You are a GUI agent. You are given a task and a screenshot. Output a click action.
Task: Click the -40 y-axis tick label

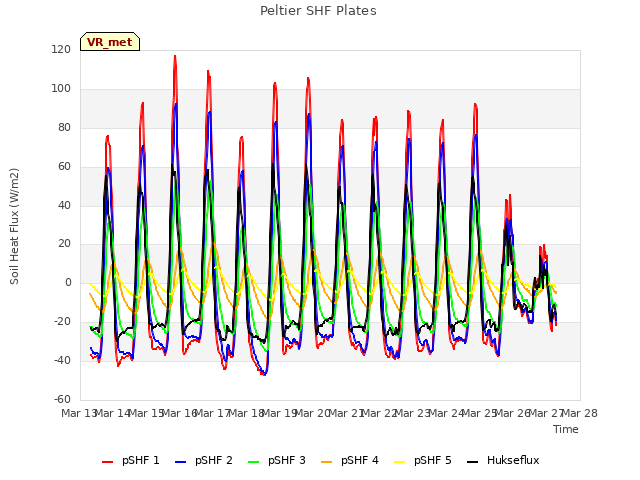tap(62, 360)
